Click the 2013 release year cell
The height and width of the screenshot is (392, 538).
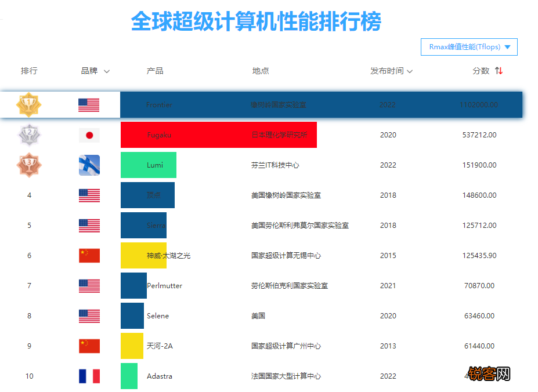(x=388, y=346)
